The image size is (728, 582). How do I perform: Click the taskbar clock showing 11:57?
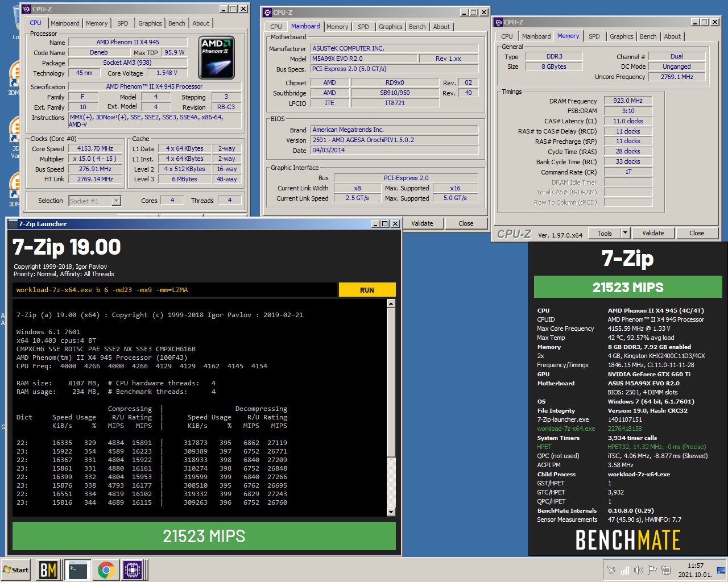coord(695,570)
